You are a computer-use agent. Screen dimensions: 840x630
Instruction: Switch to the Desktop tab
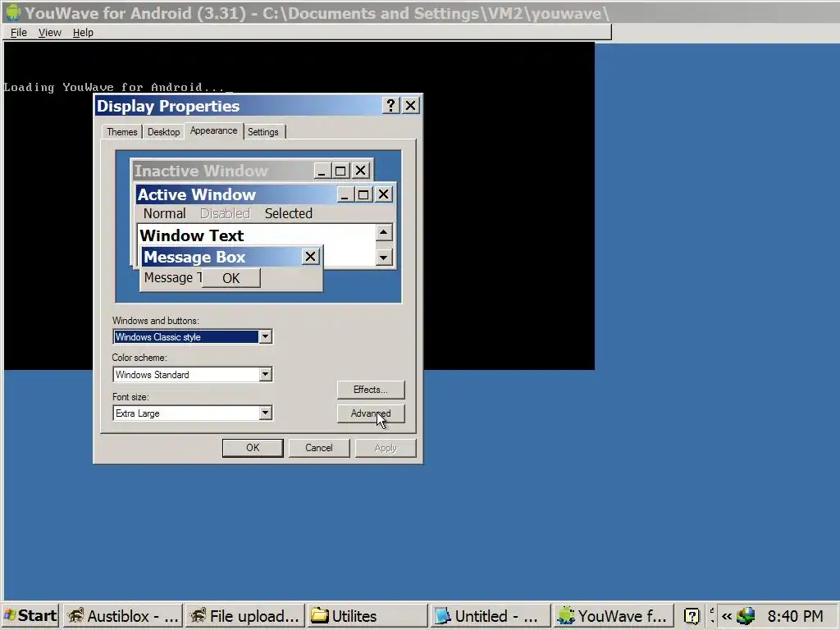tap(163, 132)
